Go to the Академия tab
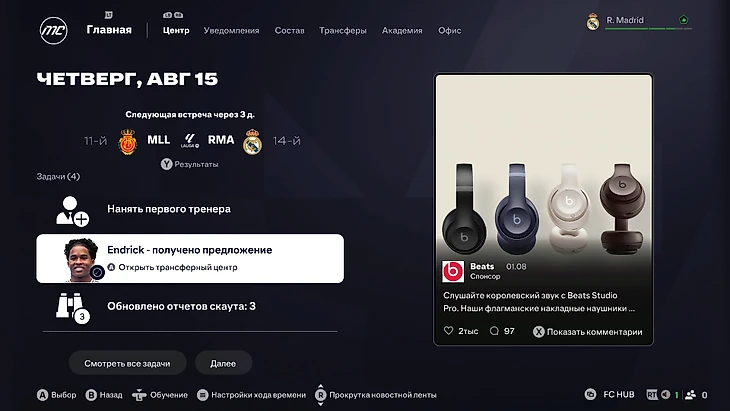730x411 pixels. (x=402, y=30)
